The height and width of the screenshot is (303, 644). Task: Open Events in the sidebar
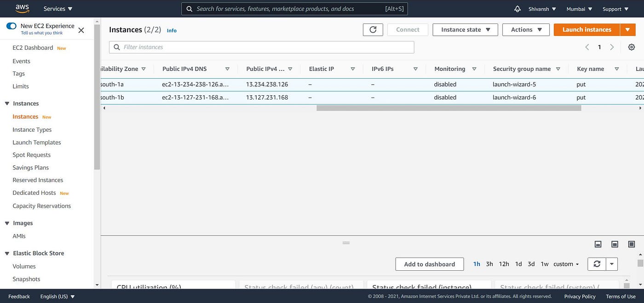coord(21,61)
